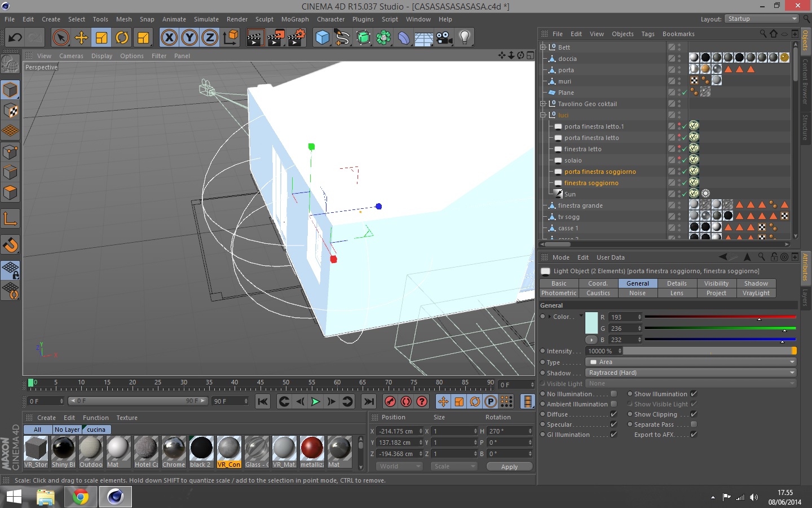This screenshot has height=508, width=812.
Task: Toggle X axis lock
Action: 169,38
